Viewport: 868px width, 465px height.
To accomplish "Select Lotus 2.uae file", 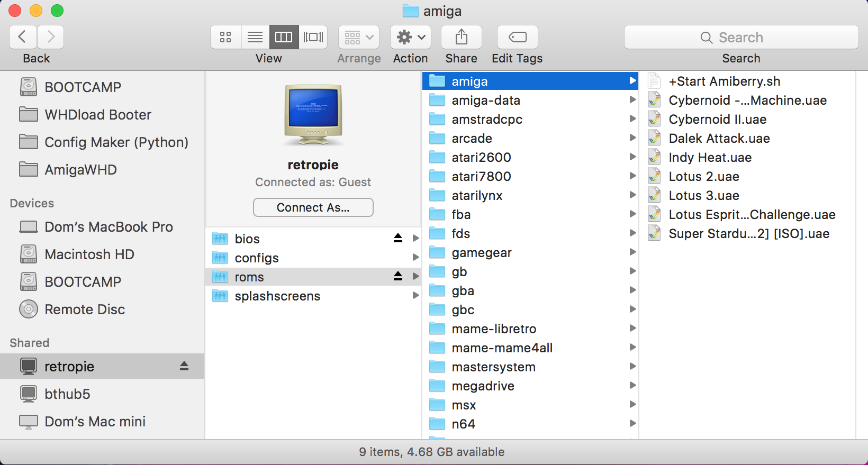I will pos(747,176).
